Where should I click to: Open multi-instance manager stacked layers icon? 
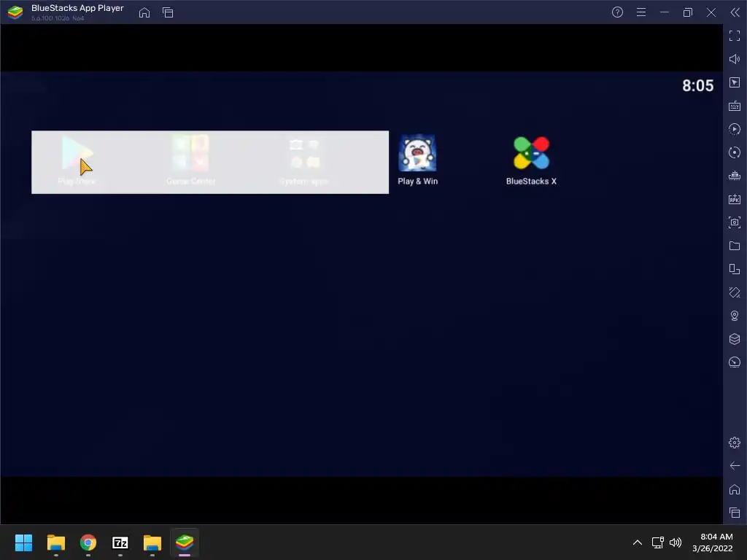tap(735, 339)
